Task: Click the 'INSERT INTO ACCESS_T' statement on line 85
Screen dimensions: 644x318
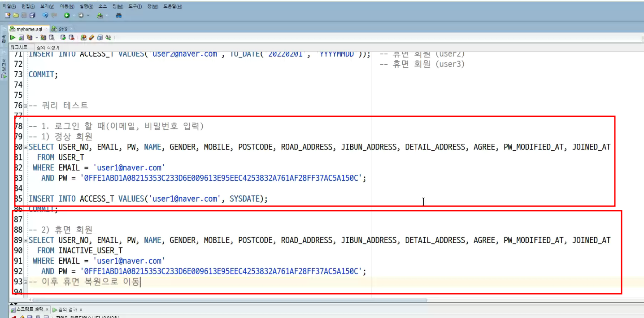Action: [x=148, y=199]
